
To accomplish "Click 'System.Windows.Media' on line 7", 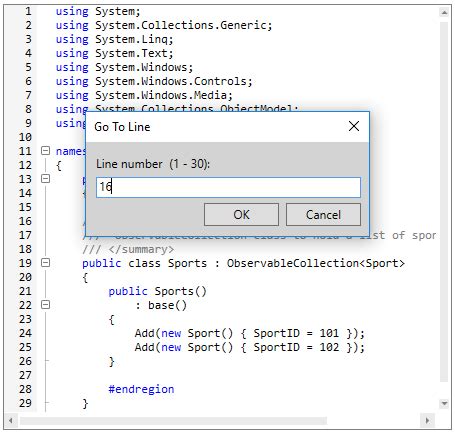I will (x=161, y=95).
